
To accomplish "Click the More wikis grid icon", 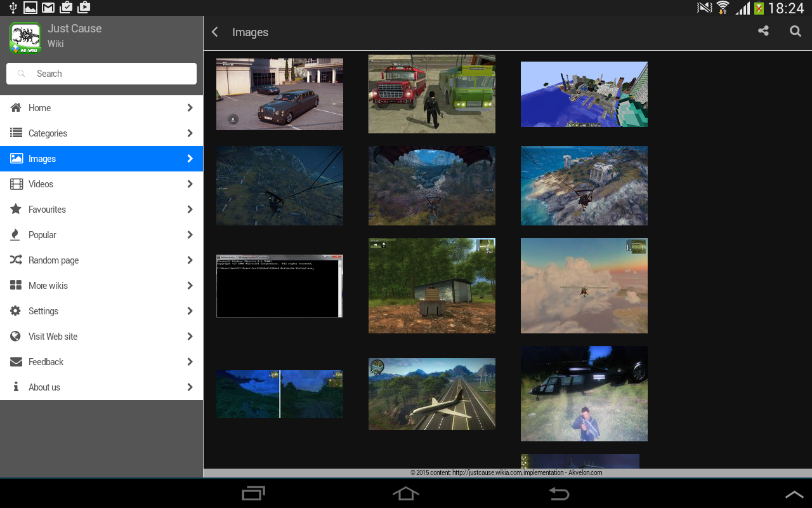I will (x=16, y=286).
